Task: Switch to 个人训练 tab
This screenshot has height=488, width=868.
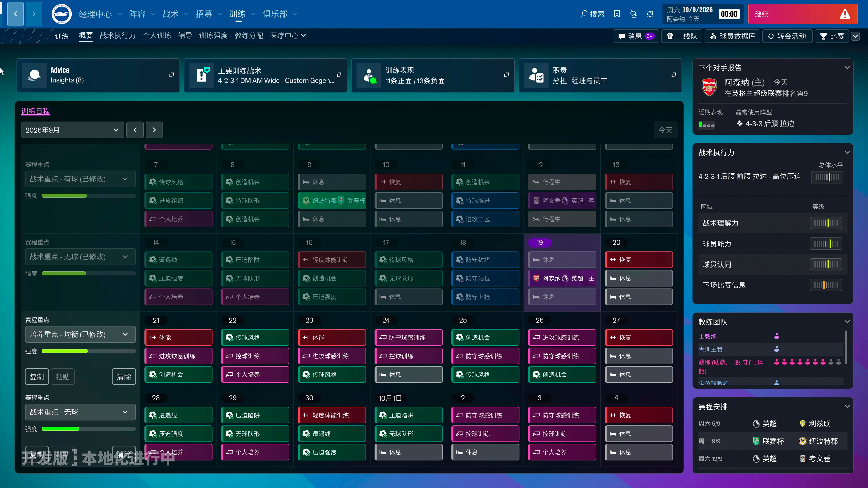Action: click(157, 35)
